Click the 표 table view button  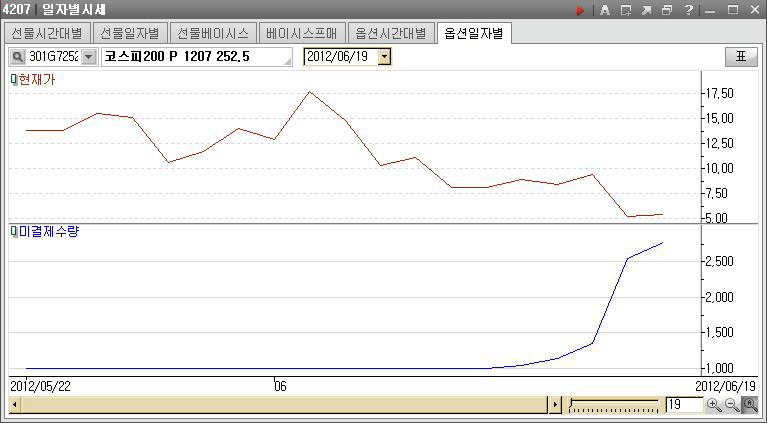click(741, 57)
